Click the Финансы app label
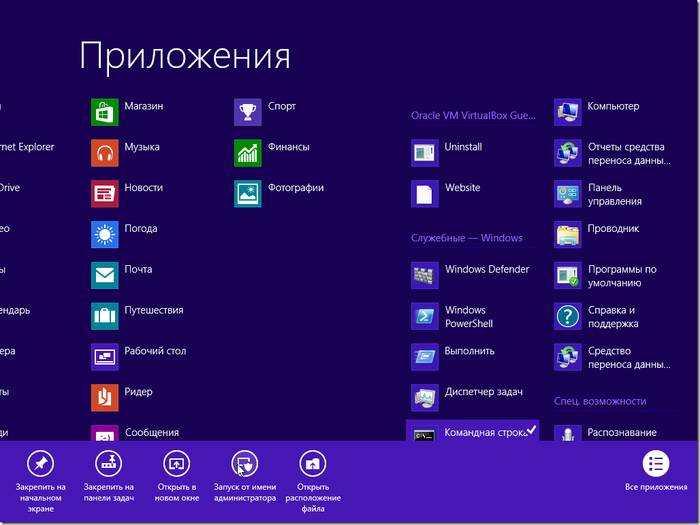 288,147
